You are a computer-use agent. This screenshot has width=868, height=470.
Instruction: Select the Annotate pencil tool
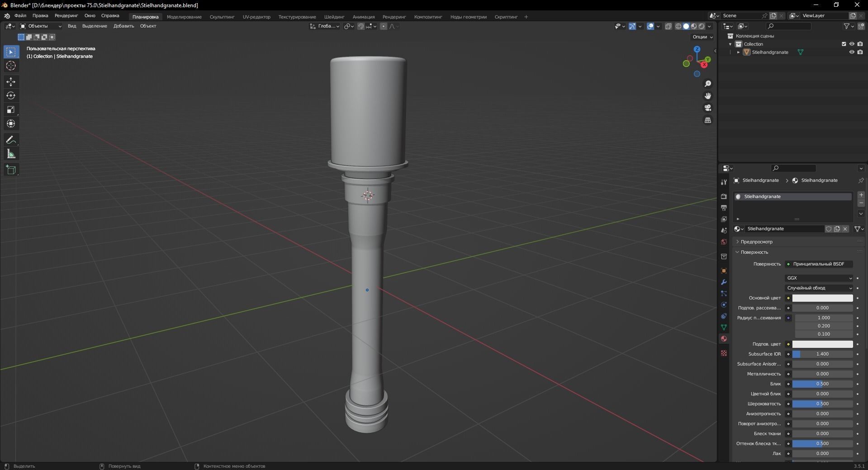(11, 140)
